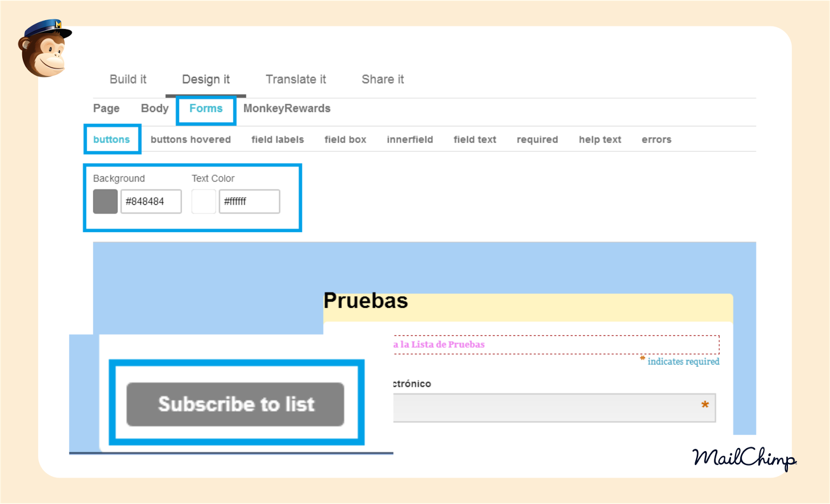This screenshot has width=830, height=504.
Task: Edit the Text Color hex value #ffffff
Action: [x=250, y=201]
